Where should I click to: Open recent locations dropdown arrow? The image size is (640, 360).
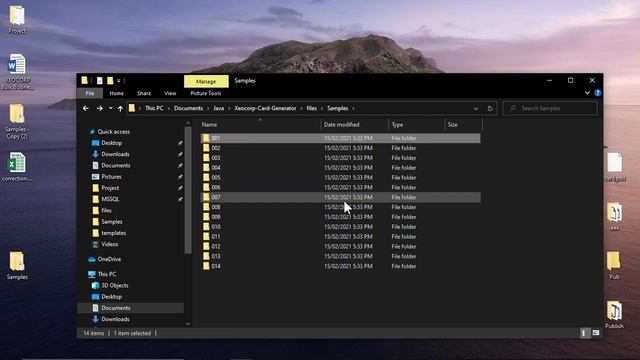110,108
